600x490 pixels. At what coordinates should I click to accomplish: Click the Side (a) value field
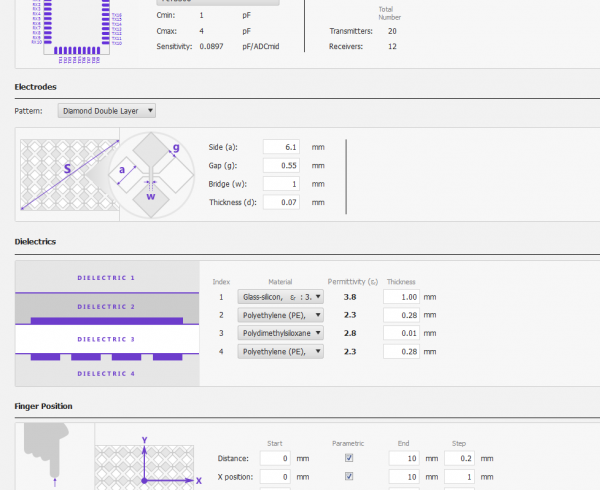(281, 147)
